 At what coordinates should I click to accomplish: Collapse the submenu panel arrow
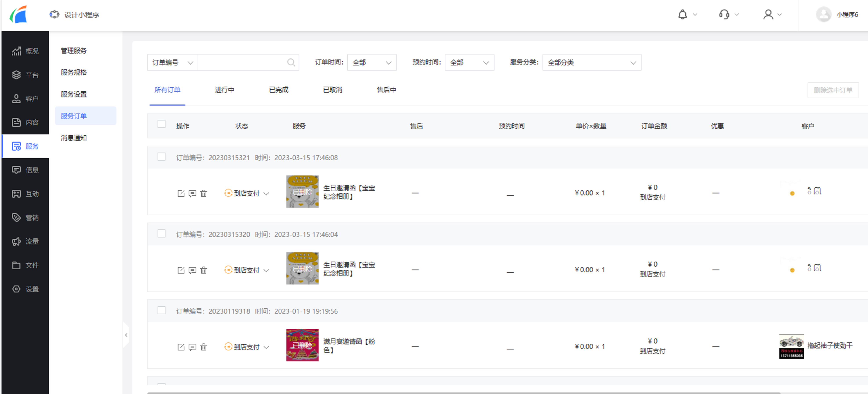[126, 335]
